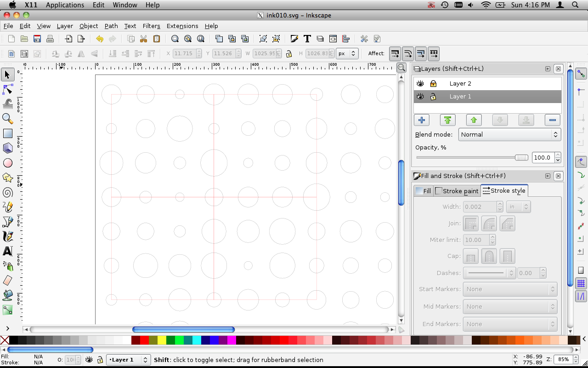Pick the red swatch in the palette

(144, 340)
